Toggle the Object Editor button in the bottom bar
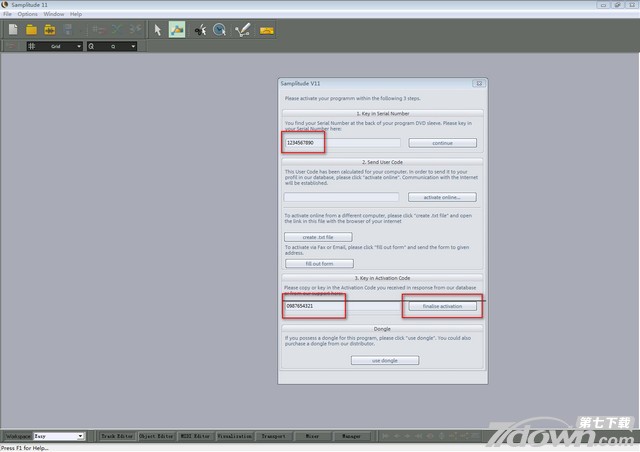640x452 pixels. (156, 436)
